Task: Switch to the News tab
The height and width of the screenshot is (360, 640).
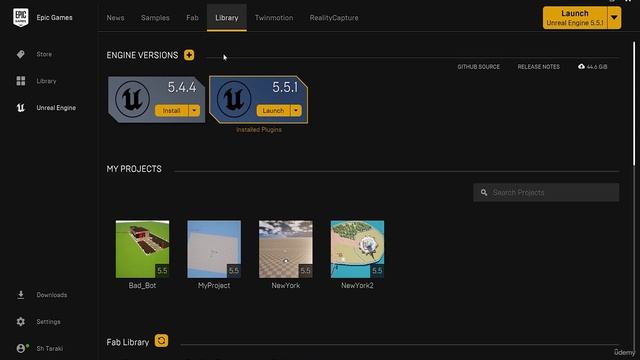Action: click(x=116, y=18)
